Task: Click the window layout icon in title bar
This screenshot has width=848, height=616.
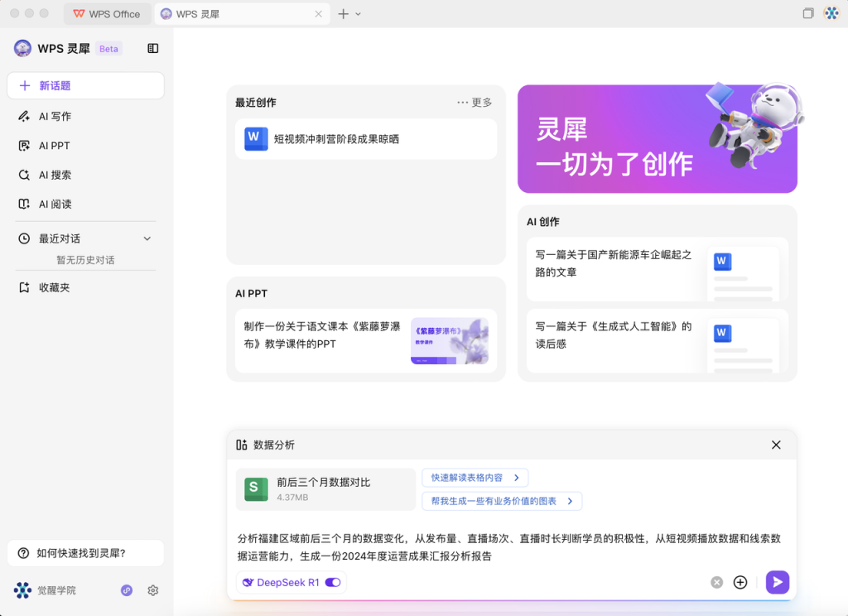Action: click(x=808, y=13)
